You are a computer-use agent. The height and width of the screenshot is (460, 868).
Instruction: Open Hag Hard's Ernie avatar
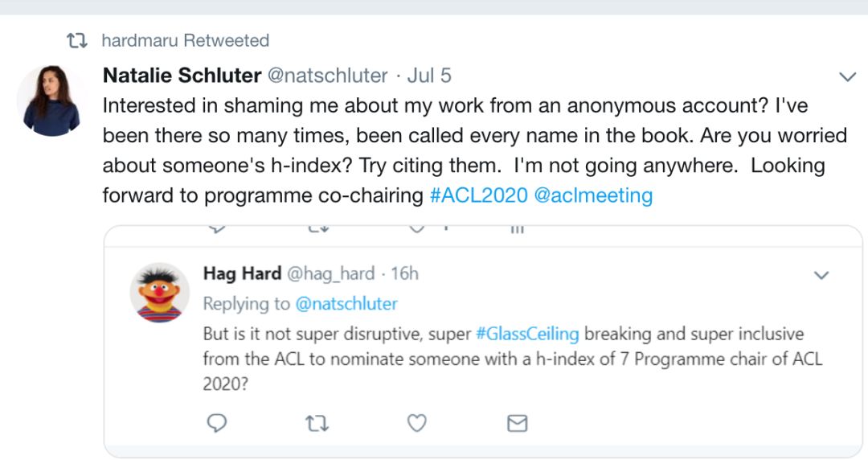click(x=160, y=291)
